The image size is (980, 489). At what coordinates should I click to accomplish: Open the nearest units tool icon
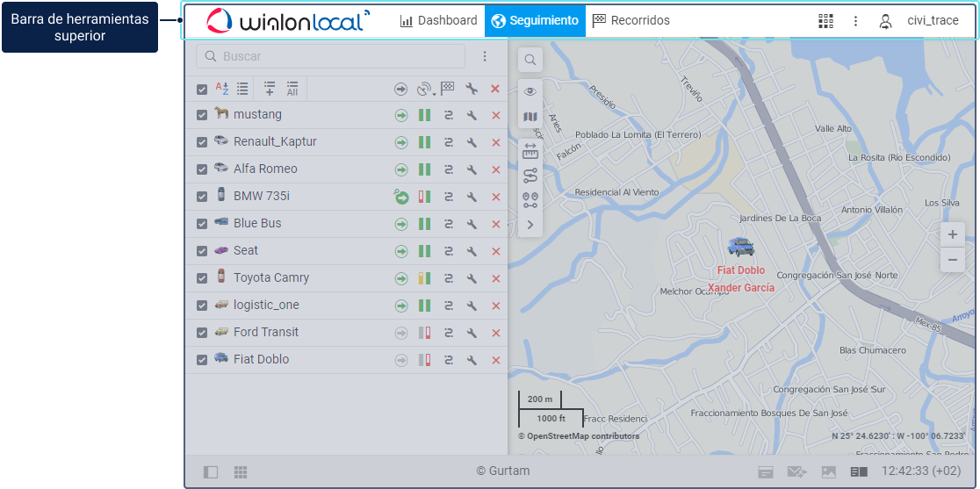(x=530, y=200)
